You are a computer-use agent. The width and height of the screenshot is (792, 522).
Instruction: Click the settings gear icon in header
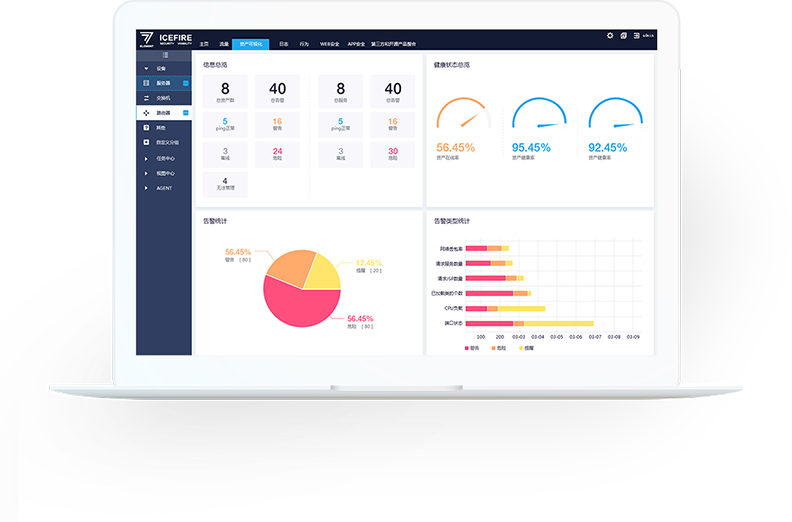click(610, 36)
